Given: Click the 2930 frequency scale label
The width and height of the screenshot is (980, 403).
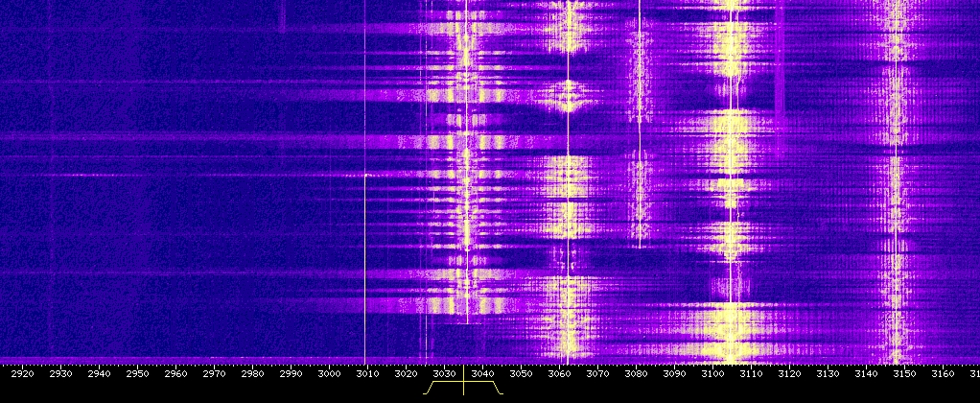Looking at the screenshot, I should (x=60, y=374).
